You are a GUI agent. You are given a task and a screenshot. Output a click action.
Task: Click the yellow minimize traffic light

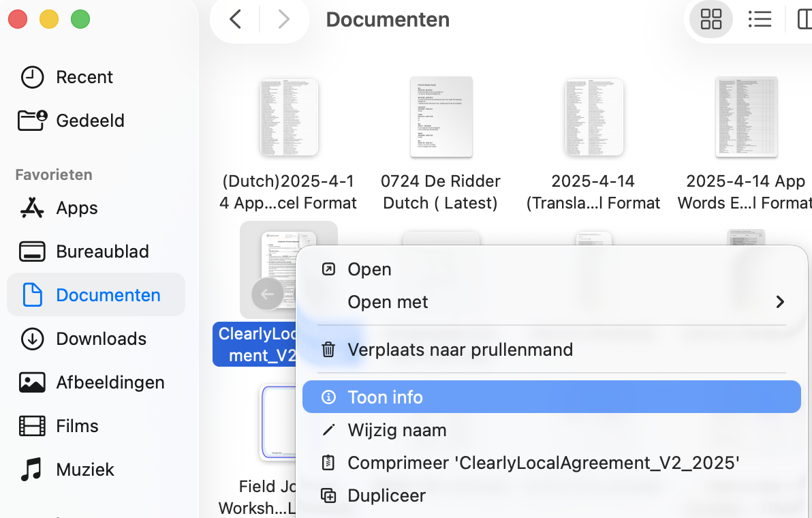[x=48, y=19]
